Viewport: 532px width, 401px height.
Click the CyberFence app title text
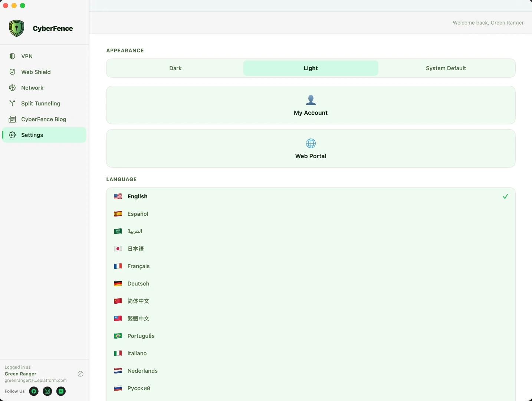click(x=53, y=29)
